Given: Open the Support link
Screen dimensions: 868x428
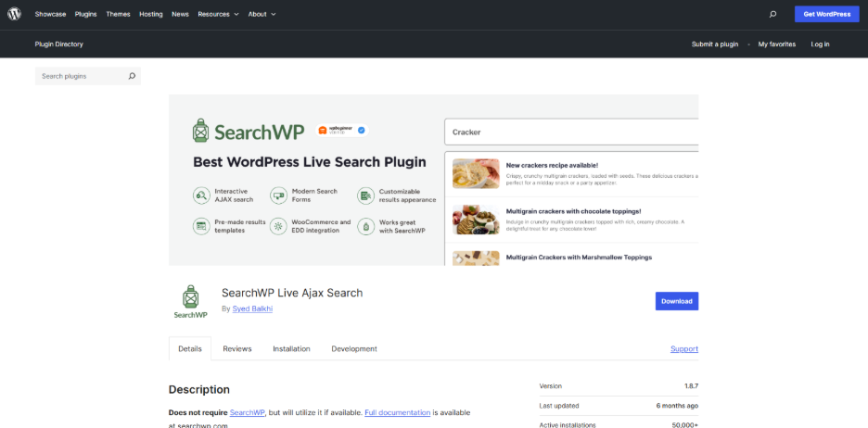Looking at the screenshot, I should 684,349.
